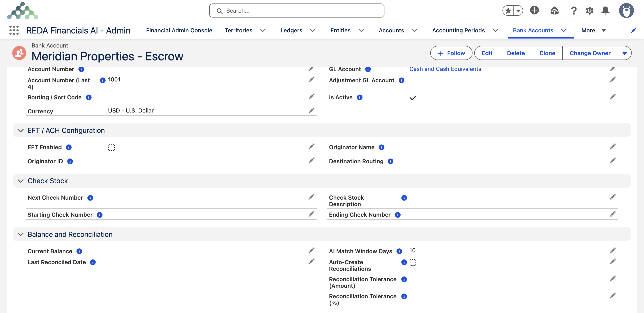Open the Territories tab dropdown chevron
644x313 pixels.
(x=263, y=30)
